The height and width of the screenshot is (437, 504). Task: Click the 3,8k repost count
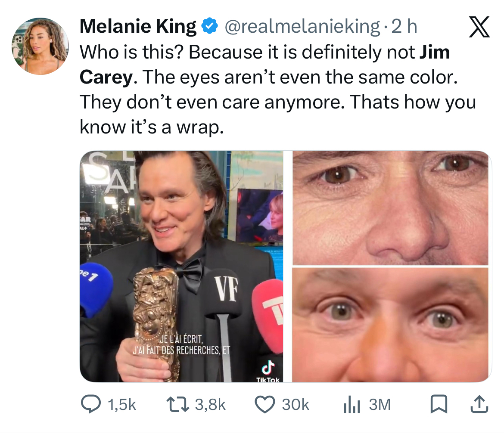(210, 404)
